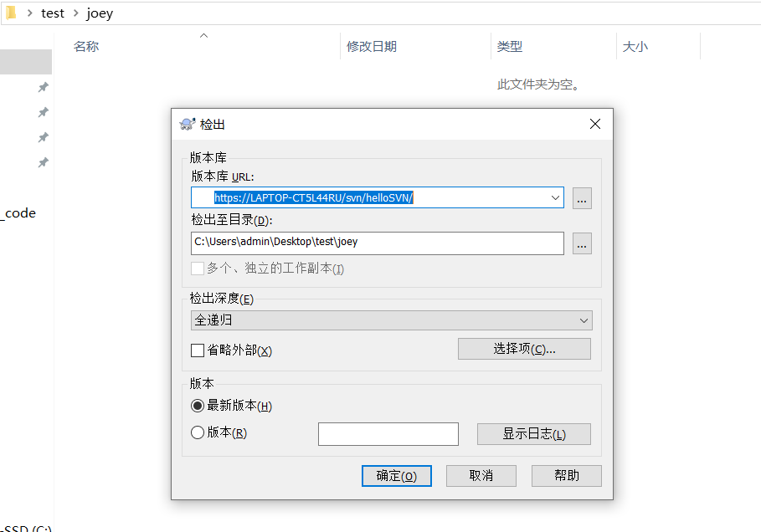Screen dimensions: 761x532
Task: Click 'test' in Explorer breadcrumb path
Action: [x=53, y=13]
